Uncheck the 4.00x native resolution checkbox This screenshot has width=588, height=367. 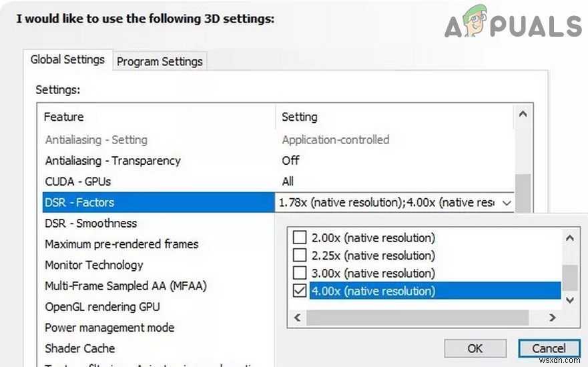pyautogui.click(x=300, y=291)
